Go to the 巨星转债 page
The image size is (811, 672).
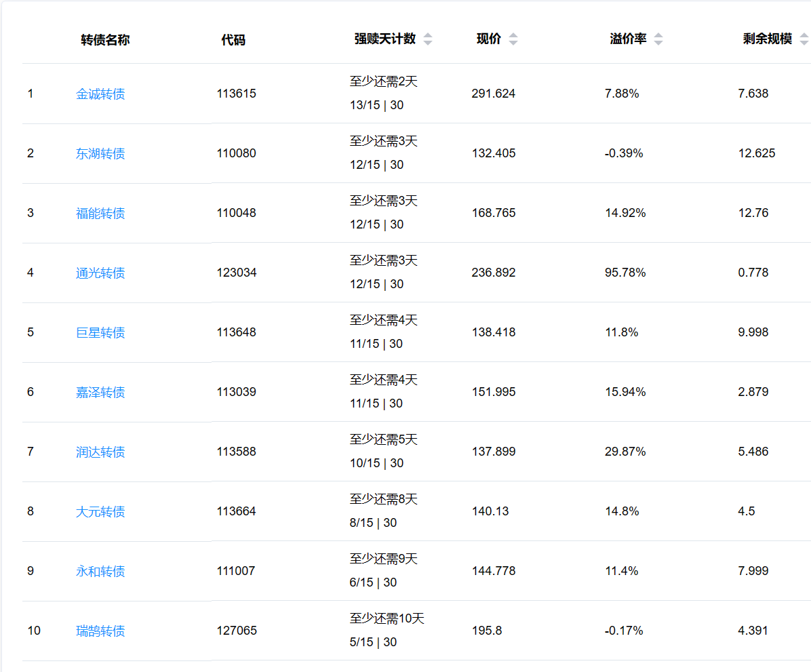coord(100,332)
